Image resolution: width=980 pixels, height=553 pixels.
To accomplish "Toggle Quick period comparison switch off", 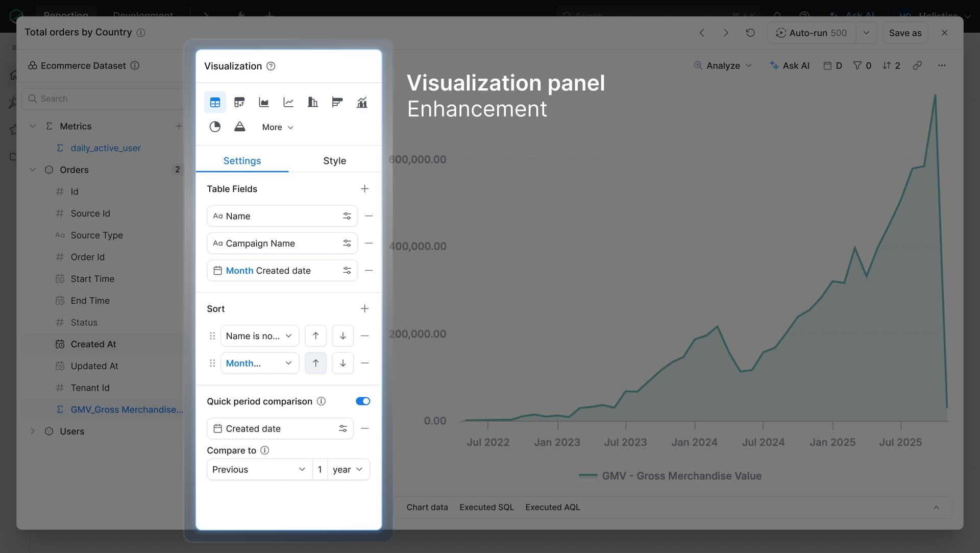I will (363, 401).
